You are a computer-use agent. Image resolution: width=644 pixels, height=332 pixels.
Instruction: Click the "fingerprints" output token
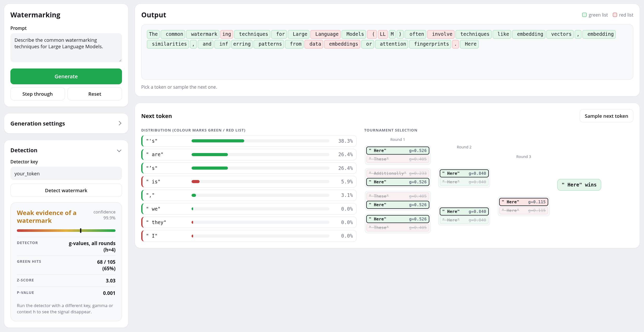(x=430, y=44)
